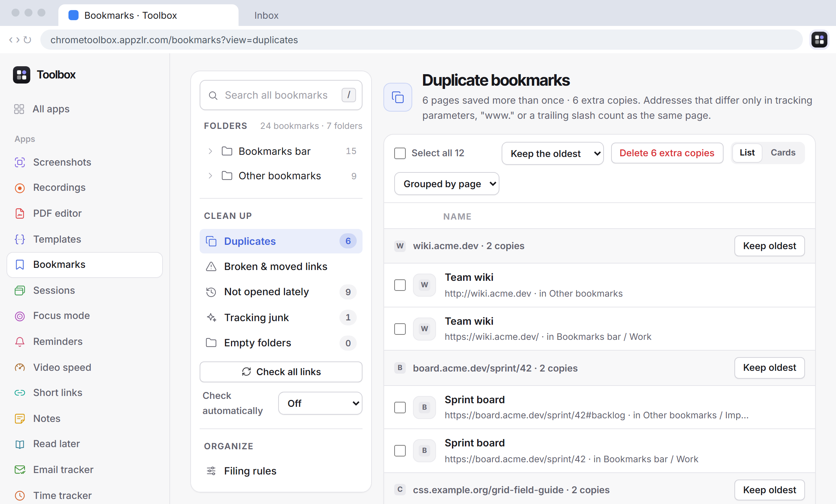The image size is (836, 504).
Task: Check Sprint board in Bookmarks bar / Work
Action: (400, 451)
